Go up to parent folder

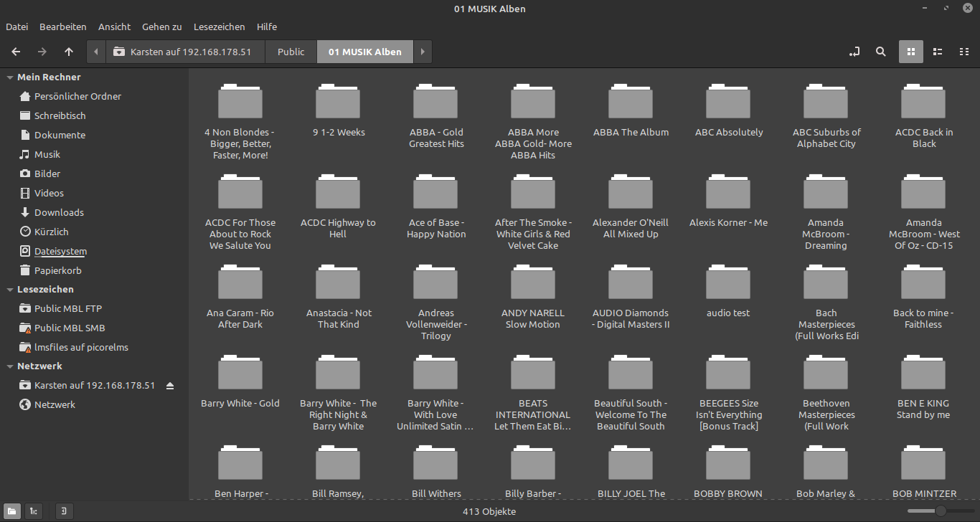[x=69, y=52]
